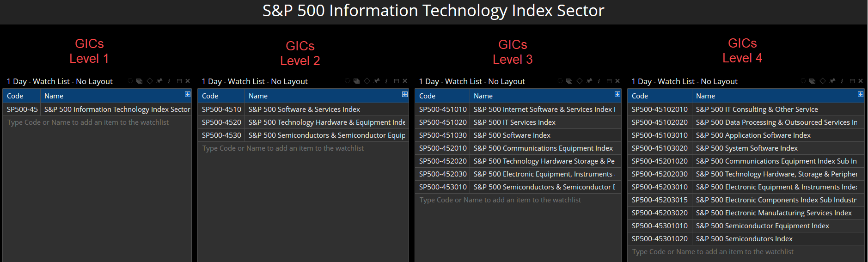The width and height of the screenshot is (868, 262).
Task: Select SP500-45102010 IT Consulting & Other Service
Action: [746, 110]
